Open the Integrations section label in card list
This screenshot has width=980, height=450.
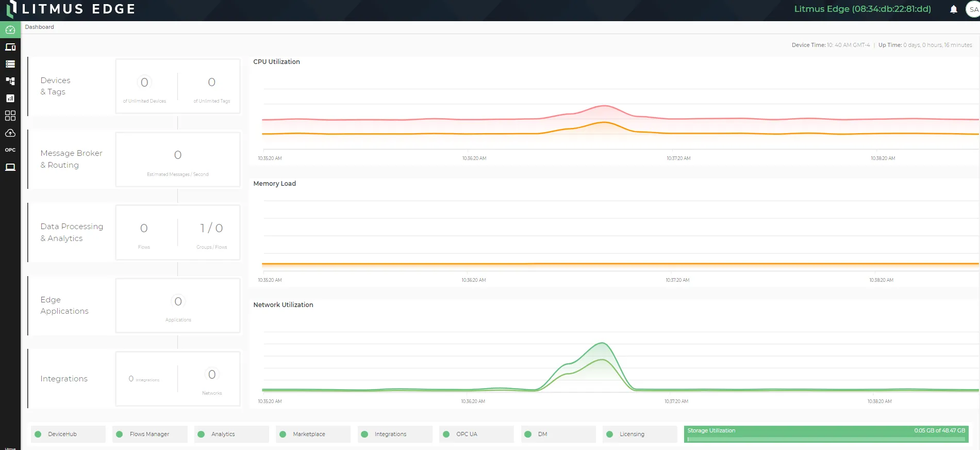click(64, 379)
